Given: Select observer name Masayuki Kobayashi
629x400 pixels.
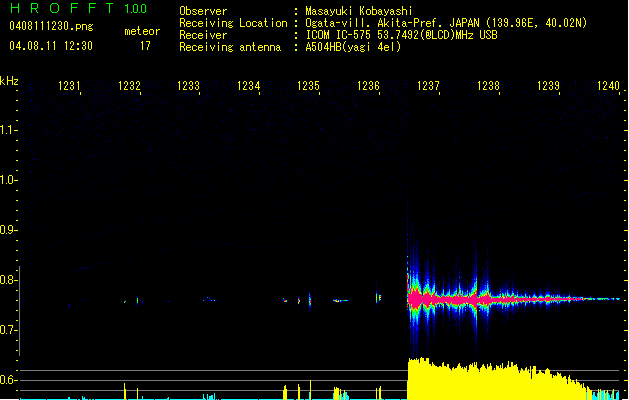Looking at the screenshot, I should coord(359,11).
